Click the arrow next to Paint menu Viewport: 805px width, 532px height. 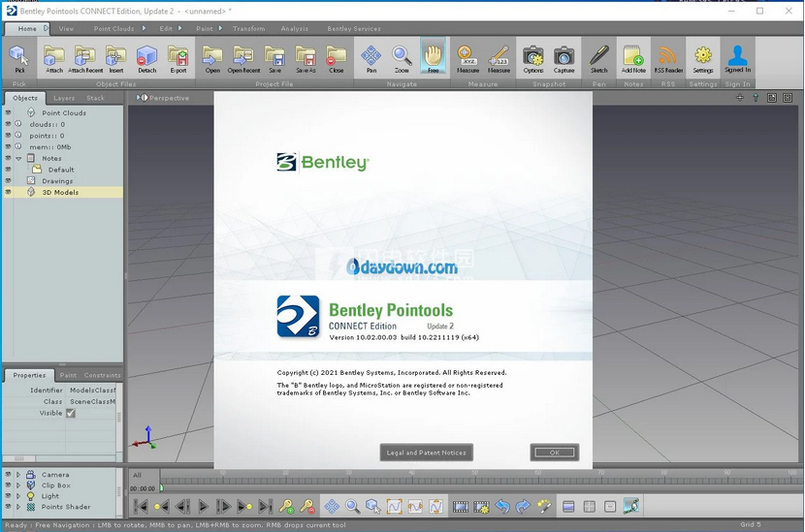220,28
